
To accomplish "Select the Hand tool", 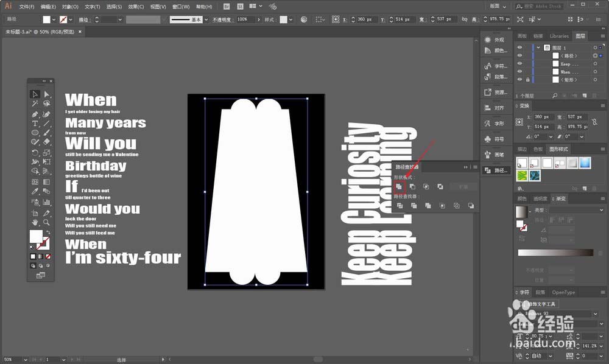I will (x=35, y=222).
